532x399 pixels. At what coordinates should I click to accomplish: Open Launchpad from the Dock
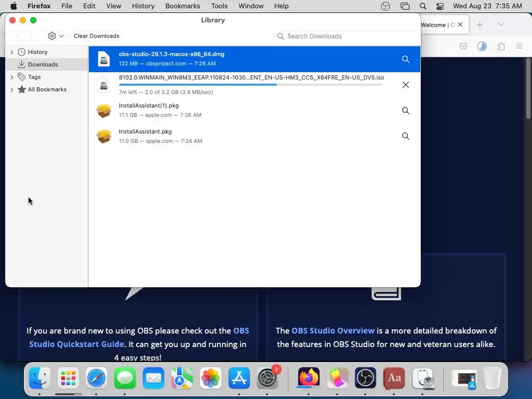click(68, 378)
